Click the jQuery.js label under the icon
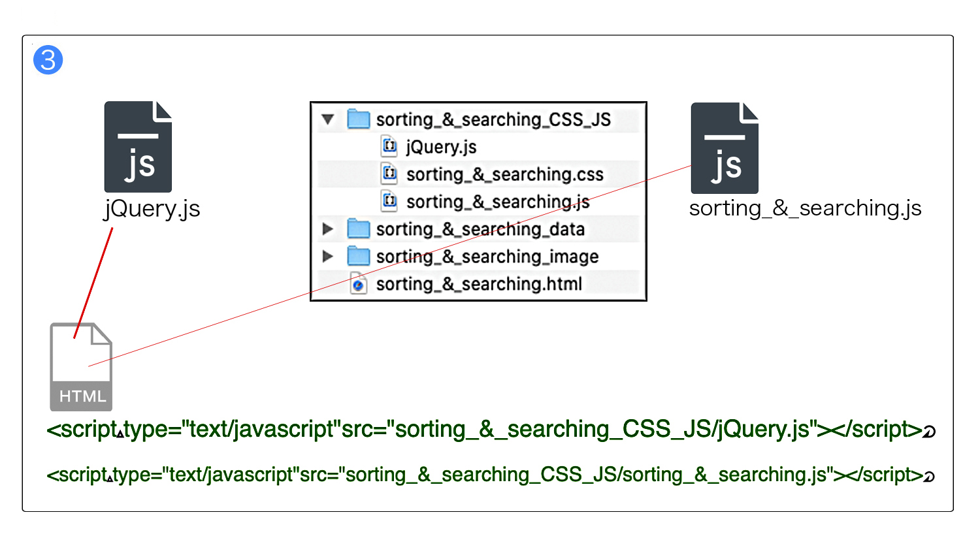Image resolution: width=980 pixels, height=553 pixels. 152,209
